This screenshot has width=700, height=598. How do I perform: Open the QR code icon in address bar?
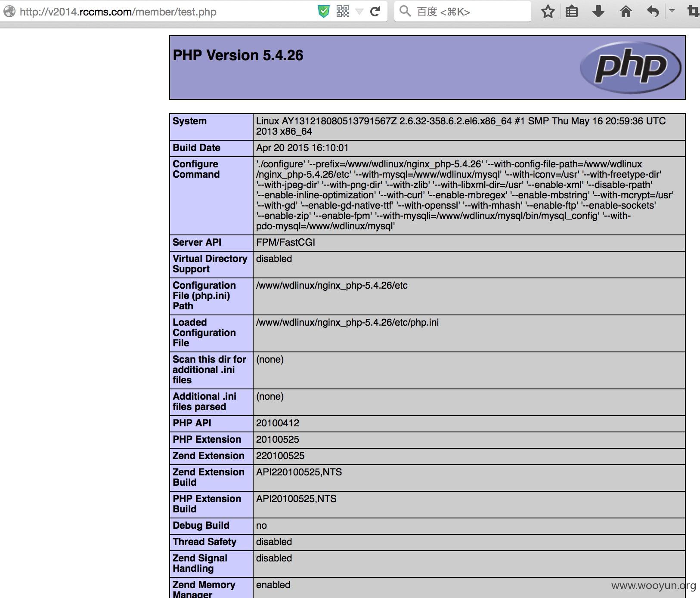[343, 12]
